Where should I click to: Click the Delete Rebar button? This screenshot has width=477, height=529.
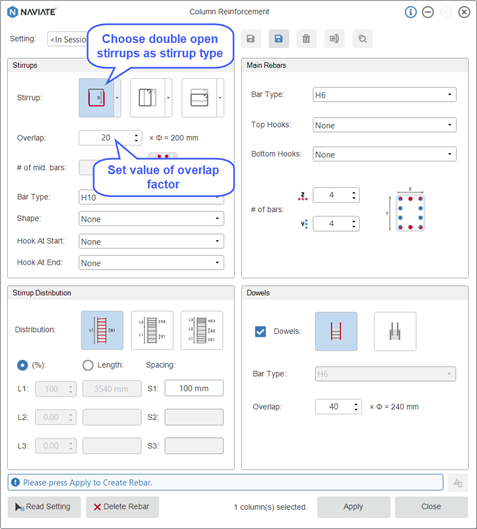122,507
